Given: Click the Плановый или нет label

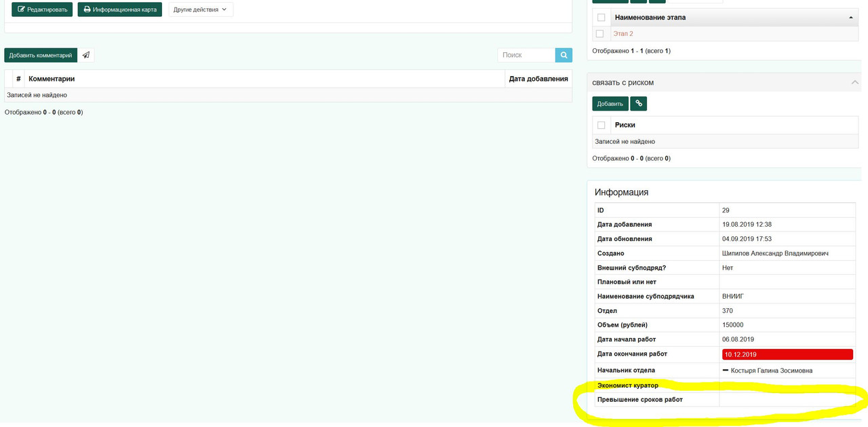Looking at the screenshot, I should (x=627, y=282).
